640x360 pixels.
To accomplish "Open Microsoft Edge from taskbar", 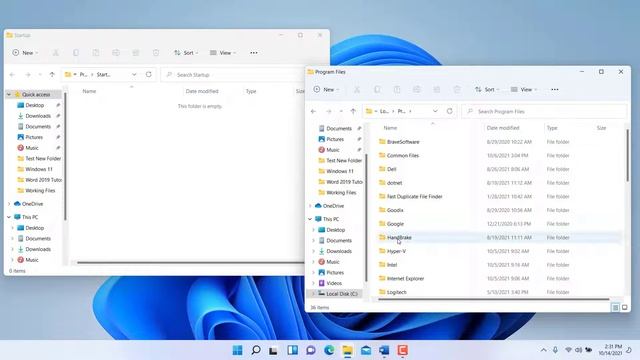I will pos(329,350).
